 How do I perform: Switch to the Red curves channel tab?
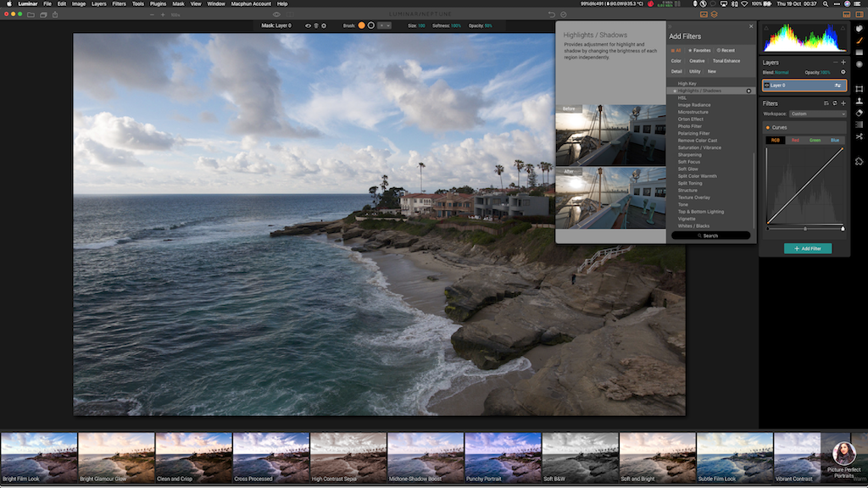pyautogui.click(x=794, y=140)
